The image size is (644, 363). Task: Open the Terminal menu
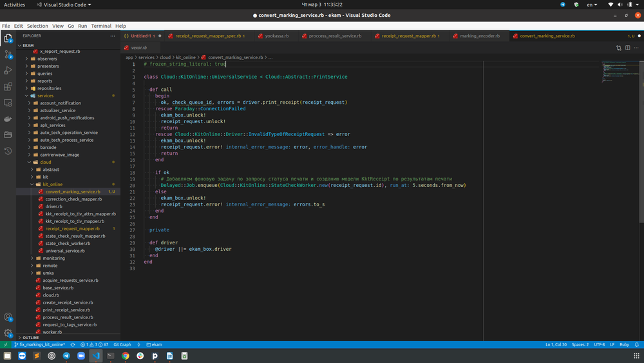(x=101, y=26)
